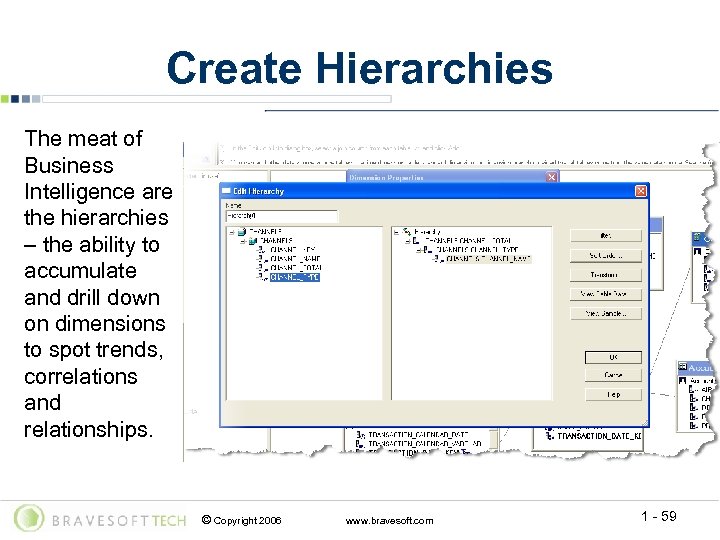Collapse the root CHANNELS node
The image size is (720, 540).
pyautogui.click(x=232, y=232)
